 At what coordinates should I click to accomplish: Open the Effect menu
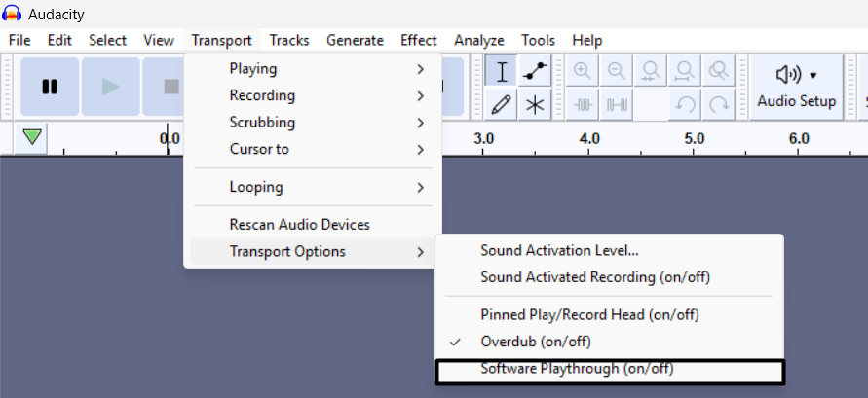(419, 40)
